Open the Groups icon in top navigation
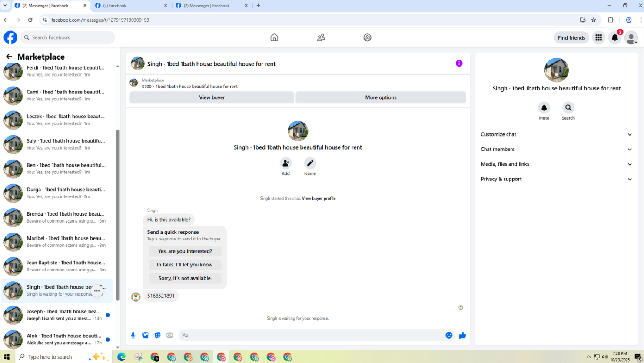 click(368, 37)
